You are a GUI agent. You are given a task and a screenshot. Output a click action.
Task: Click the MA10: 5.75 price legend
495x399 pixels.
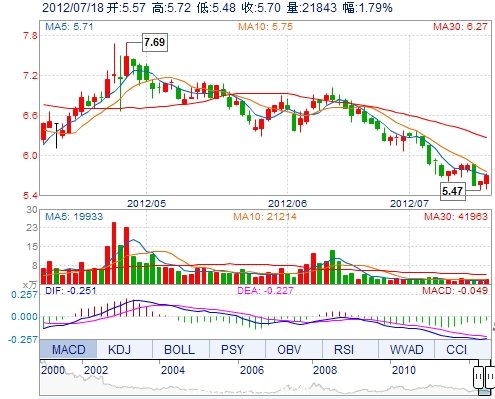coord(265,26)
